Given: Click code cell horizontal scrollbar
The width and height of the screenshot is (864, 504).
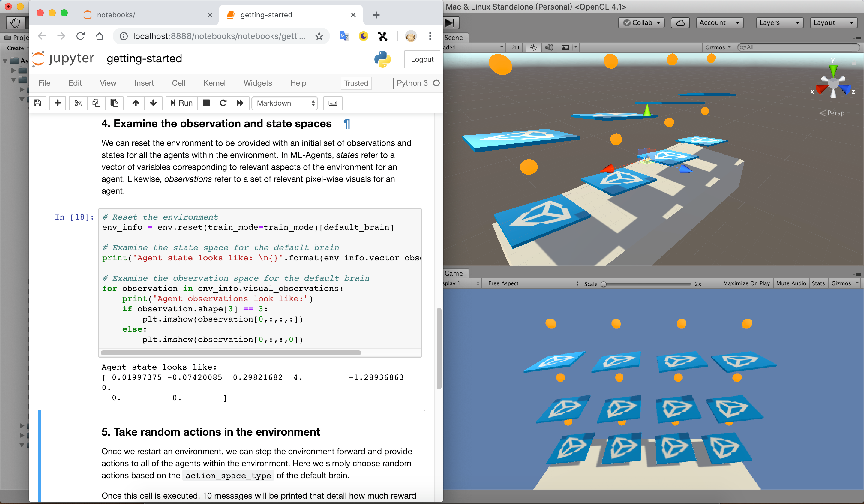Looking at the screenshot, I should pos(231,352).
